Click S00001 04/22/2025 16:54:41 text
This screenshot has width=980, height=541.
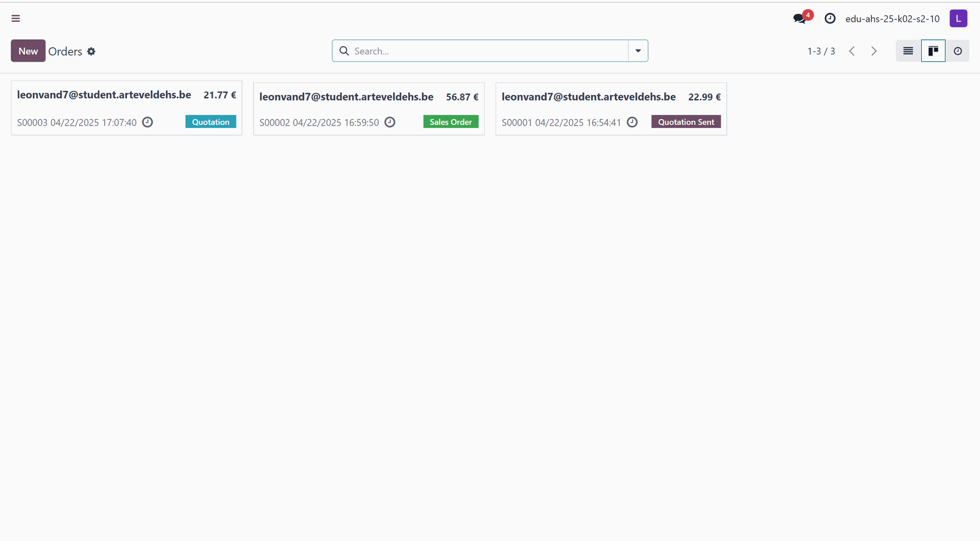(561, 122)
